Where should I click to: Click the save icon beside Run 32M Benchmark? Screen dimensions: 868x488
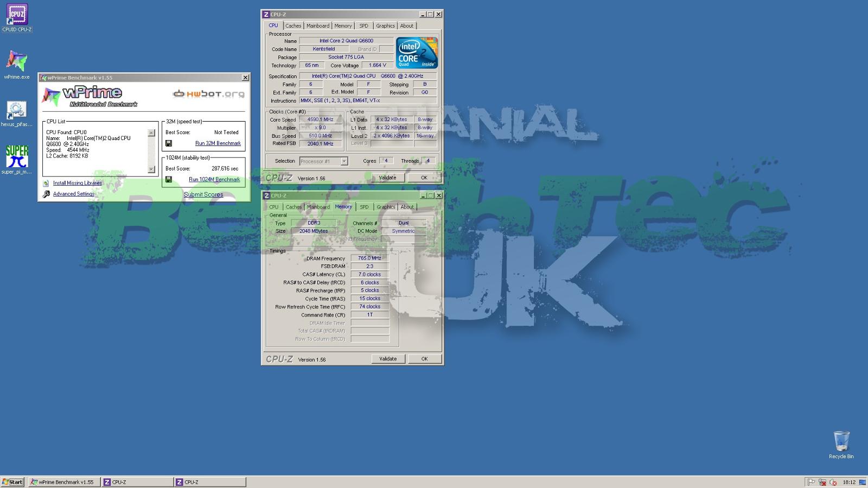coord(169,143)
